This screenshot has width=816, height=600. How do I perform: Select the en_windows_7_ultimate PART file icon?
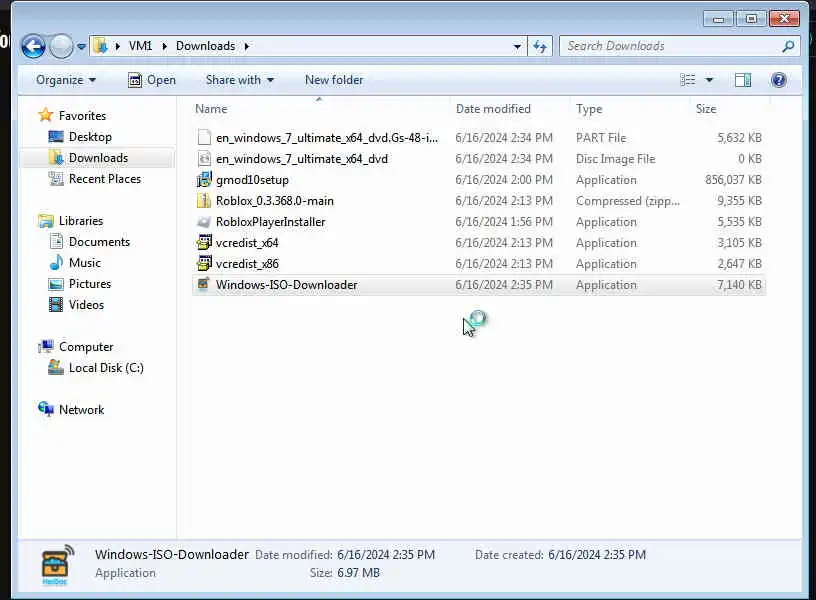click(x=205, y=137)
